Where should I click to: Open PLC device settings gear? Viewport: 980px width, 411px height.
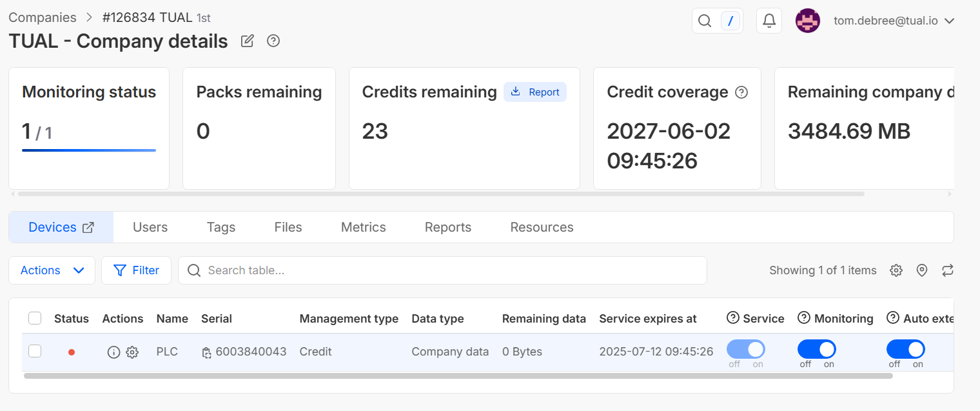pos(132,352)
